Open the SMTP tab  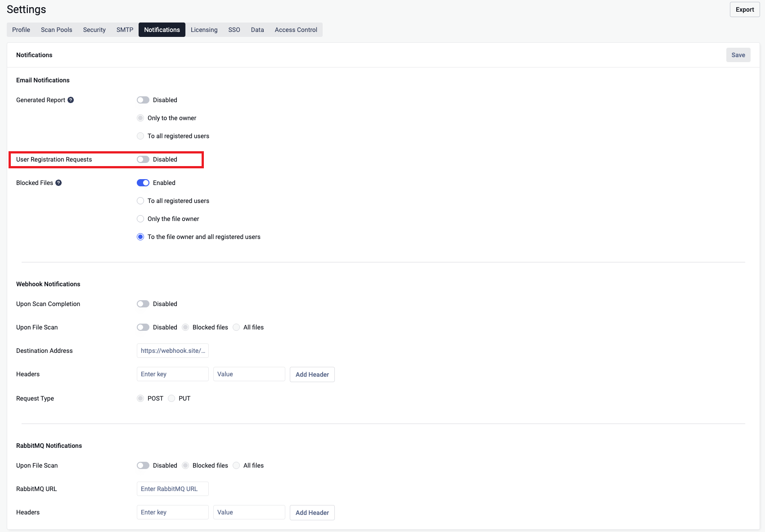125,30
